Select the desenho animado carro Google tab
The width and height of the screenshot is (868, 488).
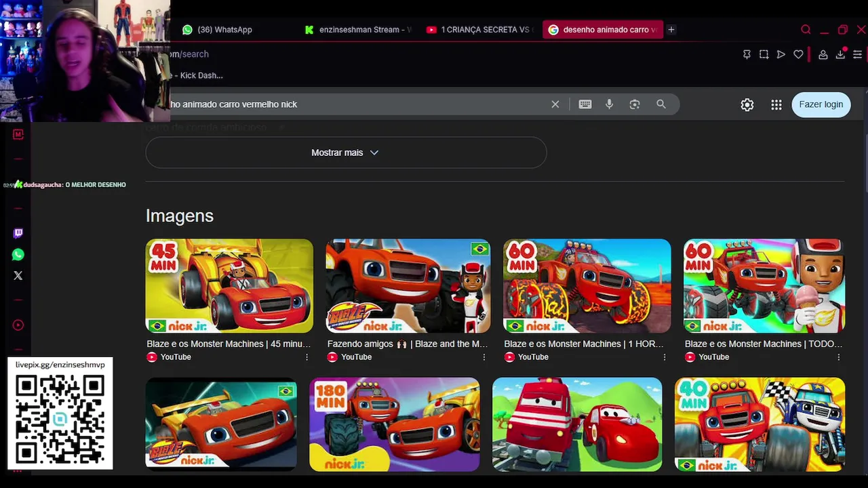[x=603, y=30]
